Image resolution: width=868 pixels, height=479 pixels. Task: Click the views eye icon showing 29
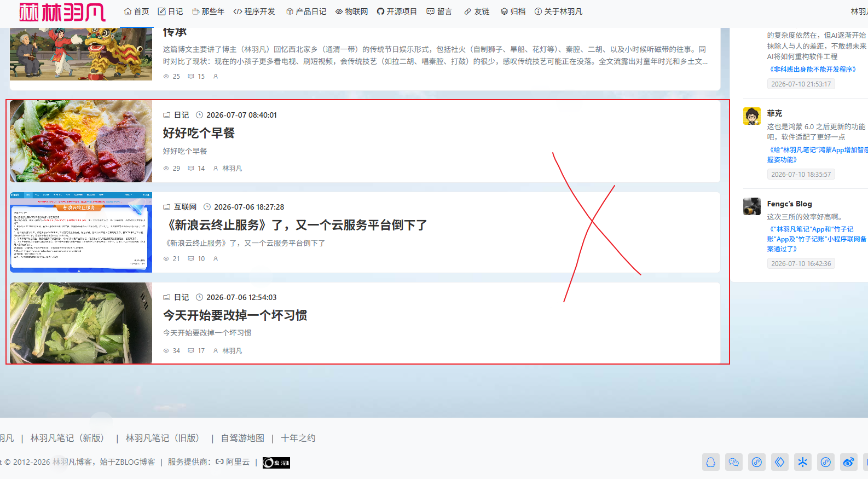click(x=166, y=169)
